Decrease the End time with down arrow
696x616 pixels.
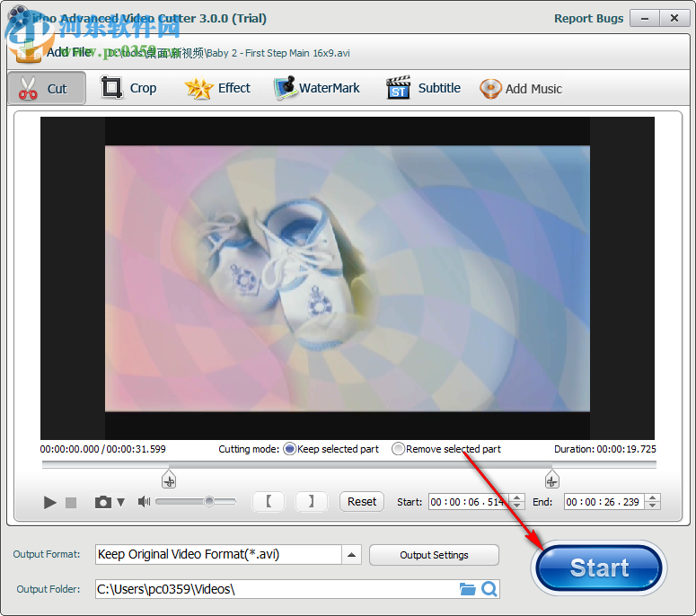(x=653, y=506)
